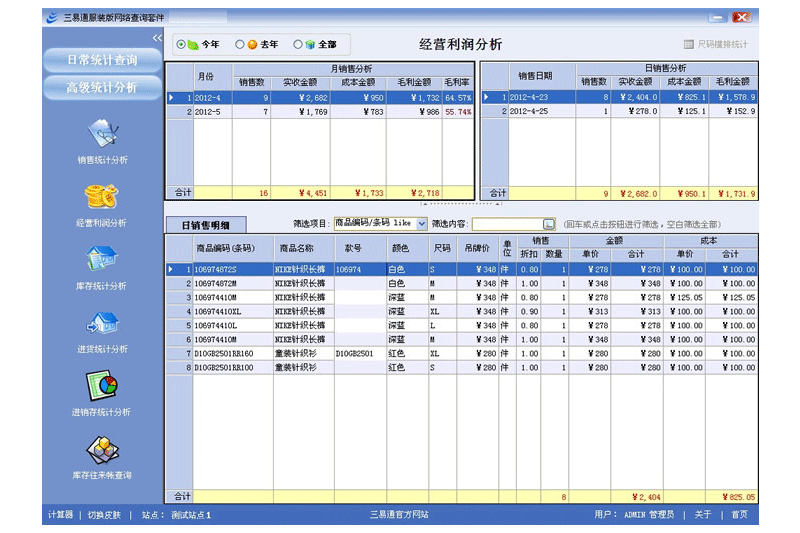
Task: Click the 颜色 column header
Action: (x=407, y=248)
